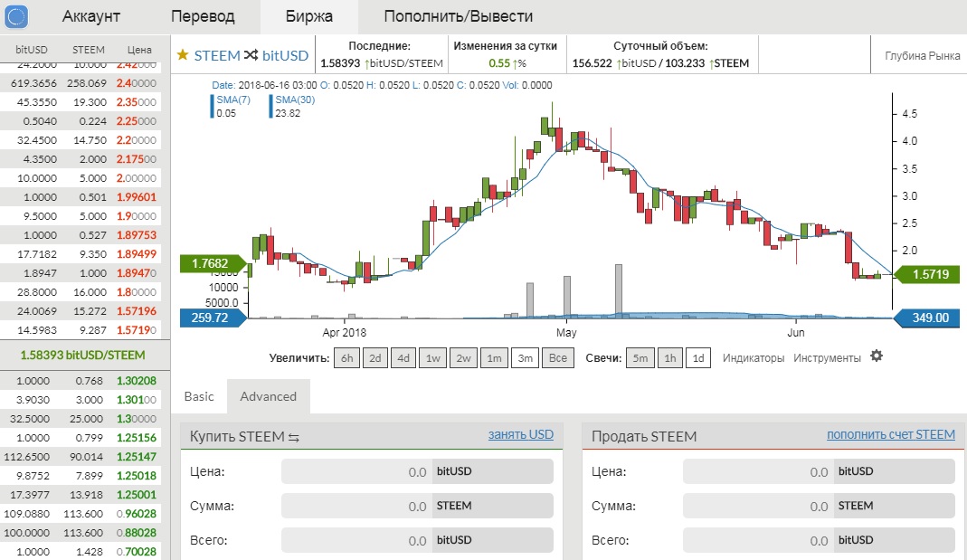
Task: Zoom chart to 3m range
Action: (x=525, y=358)
